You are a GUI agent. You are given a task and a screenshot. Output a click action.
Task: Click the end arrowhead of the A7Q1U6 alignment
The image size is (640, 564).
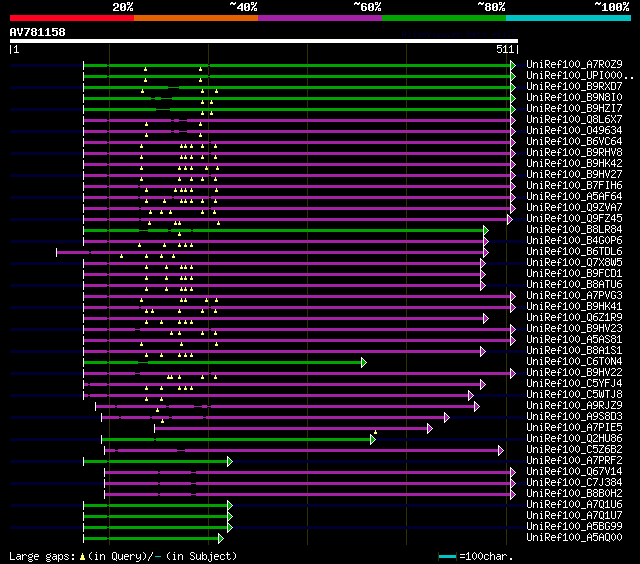pos(230,506)
